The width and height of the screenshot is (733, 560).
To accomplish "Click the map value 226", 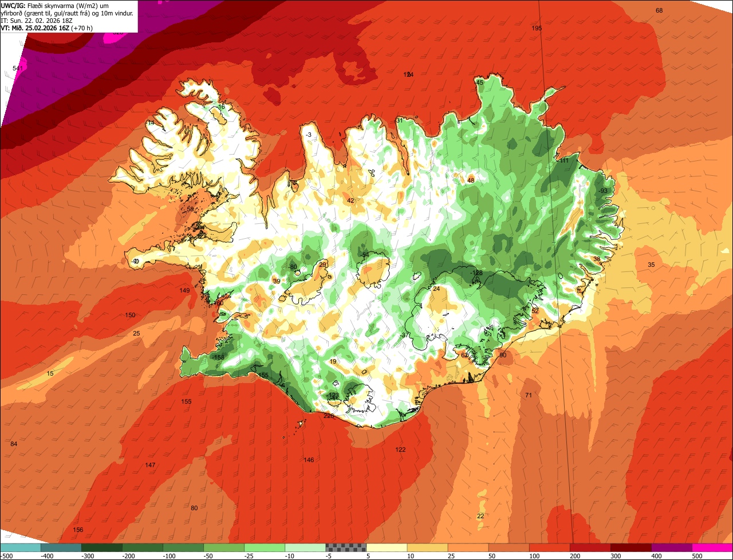I will click(329, 416).
